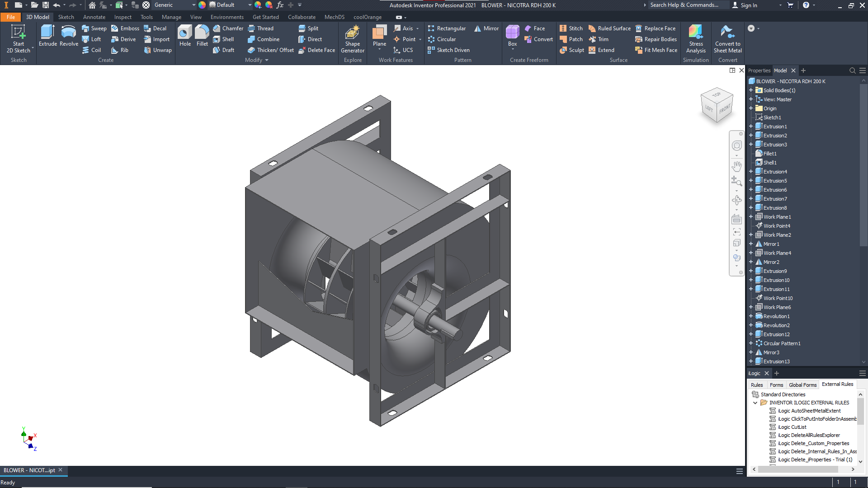Viewport: 868px width, 488px height.
Task: Click the ViewCube FRONT face
Action: (725, 109)
